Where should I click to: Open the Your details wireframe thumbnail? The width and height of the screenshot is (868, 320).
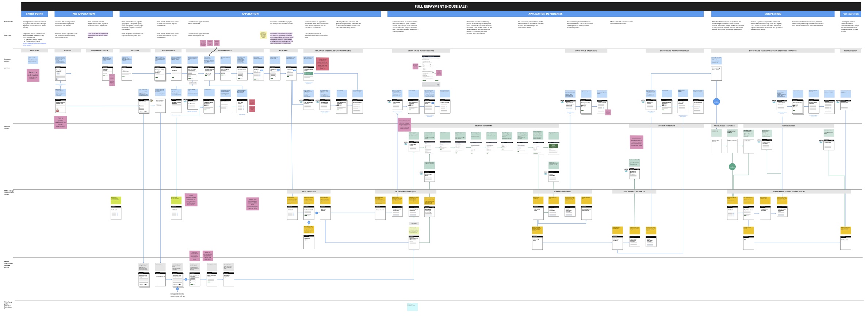coord(176,73)
